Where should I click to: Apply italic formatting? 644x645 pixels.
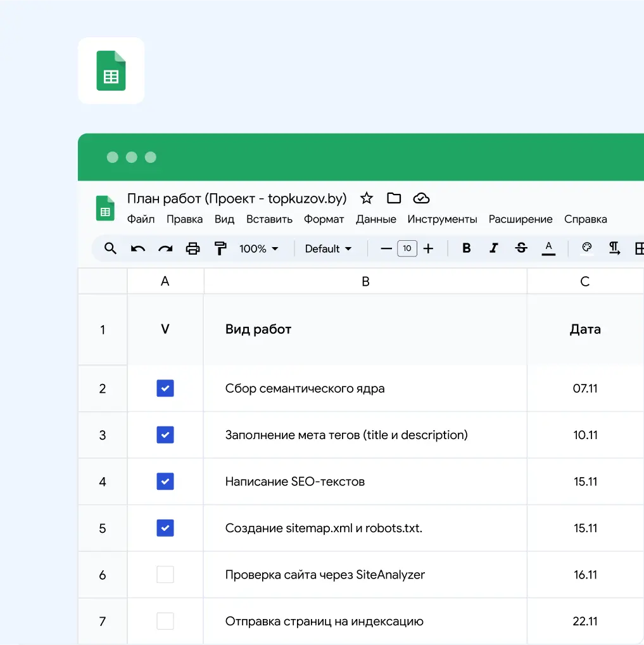(x=494, y=248)
